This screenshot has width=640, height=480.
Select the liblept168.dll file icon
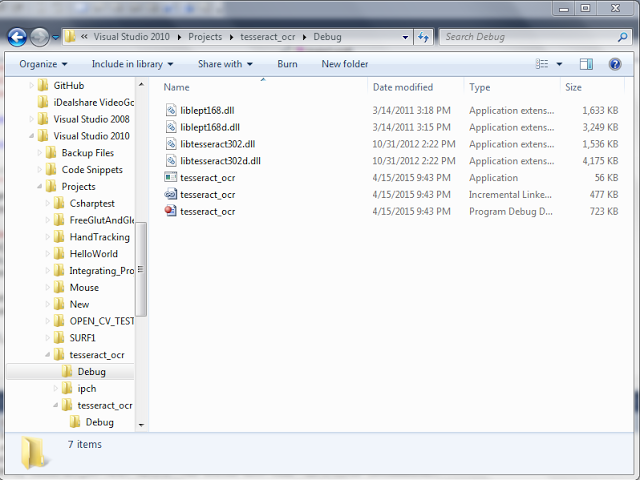(x=171, y=110)
